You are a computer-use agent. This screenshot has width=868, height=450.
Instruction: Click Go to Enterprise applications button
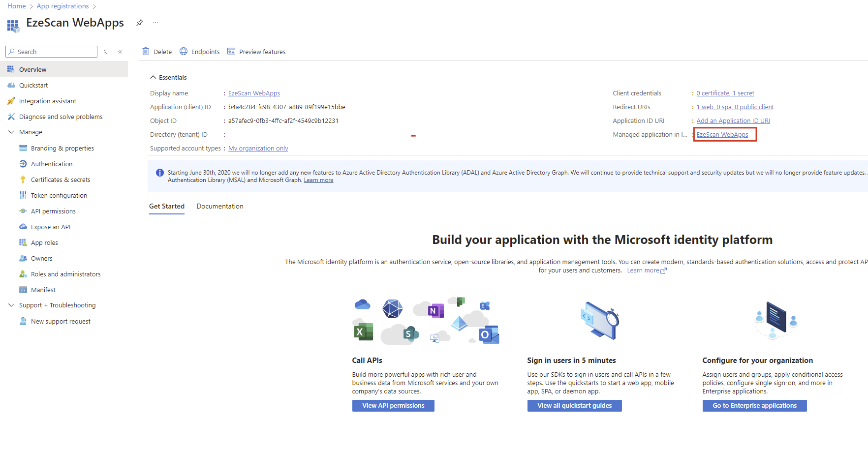(754, 405)
